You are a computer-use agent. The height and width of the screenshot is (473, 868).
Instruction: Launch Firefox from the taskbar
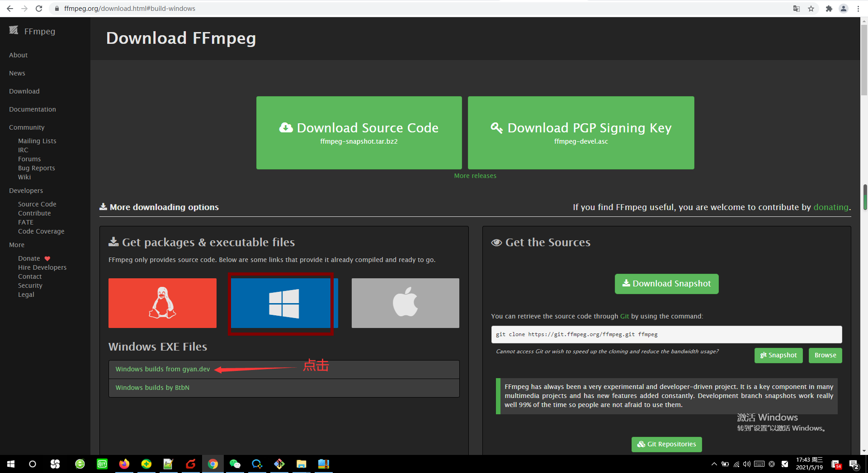[124, 464]
